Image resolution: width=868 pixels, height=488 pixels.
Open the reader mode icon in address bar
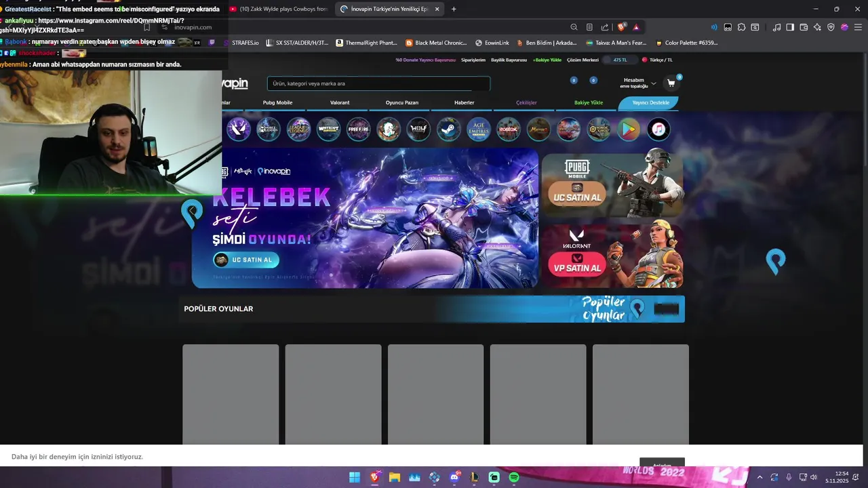coord(589,27)
